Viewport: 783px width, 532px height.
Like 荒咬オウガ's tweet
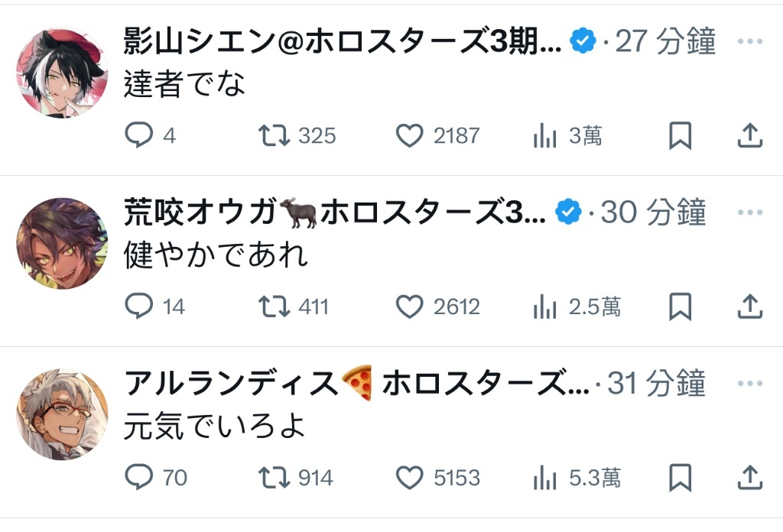point(410,307)
